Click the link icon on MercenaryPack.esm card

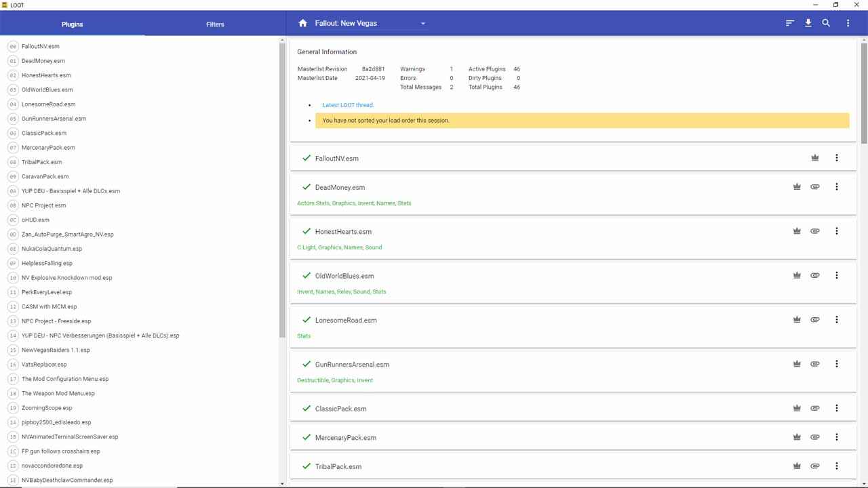coord(815,437)
